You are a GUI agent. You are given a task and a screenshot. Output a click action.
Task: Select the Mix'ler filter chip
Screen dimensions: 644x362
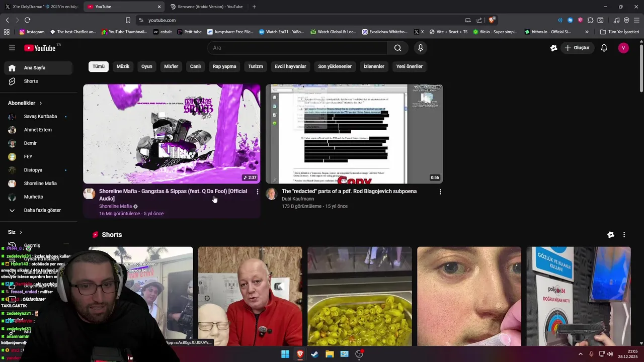[171, 66]
